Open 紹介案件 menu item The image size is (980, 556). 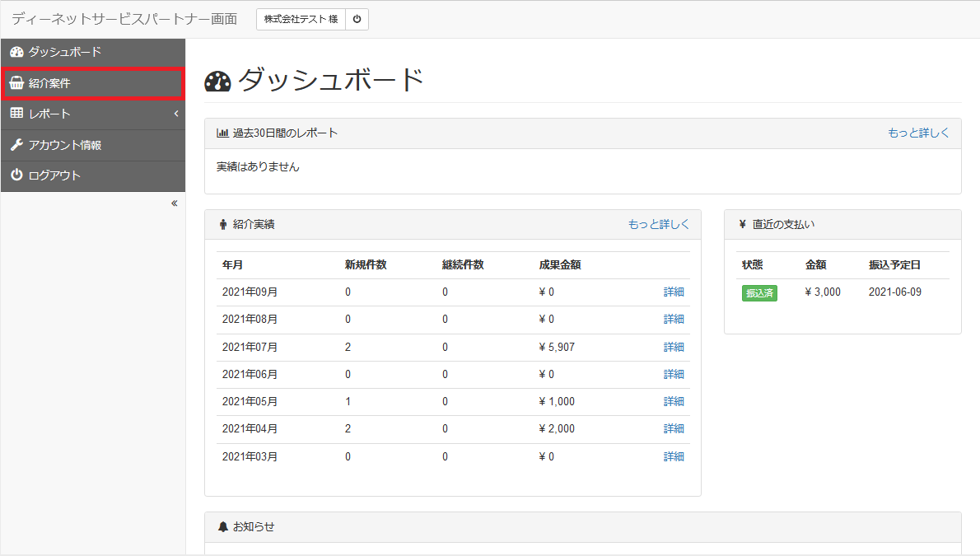click(93, 83)
